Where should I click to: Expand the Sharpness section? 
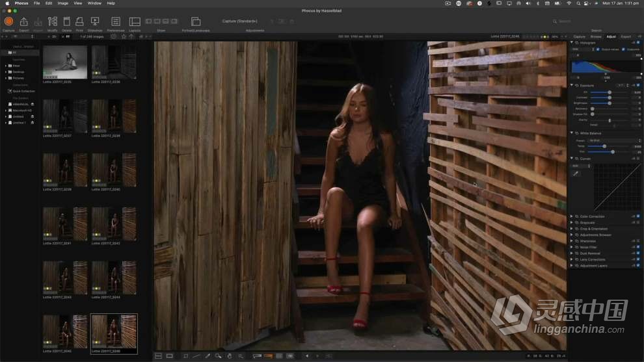[x=572, y=241]
